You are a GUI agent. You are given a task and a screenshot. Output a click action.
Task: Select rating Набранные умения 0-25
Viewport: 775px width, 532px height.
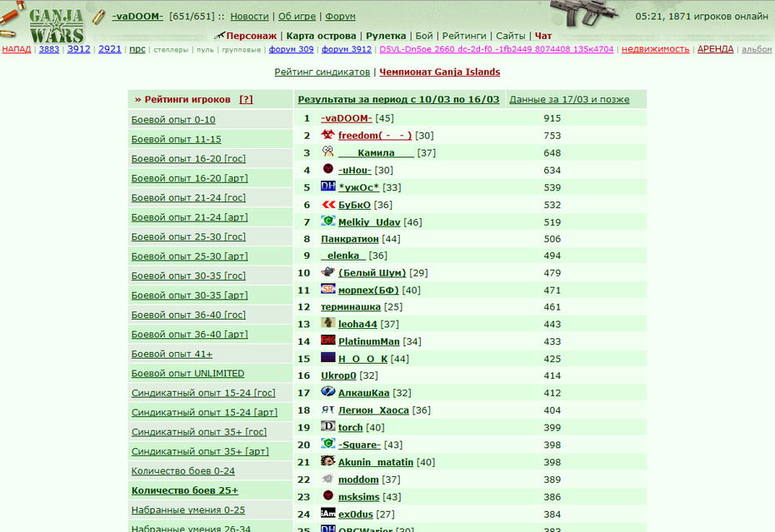click(187, 510)
